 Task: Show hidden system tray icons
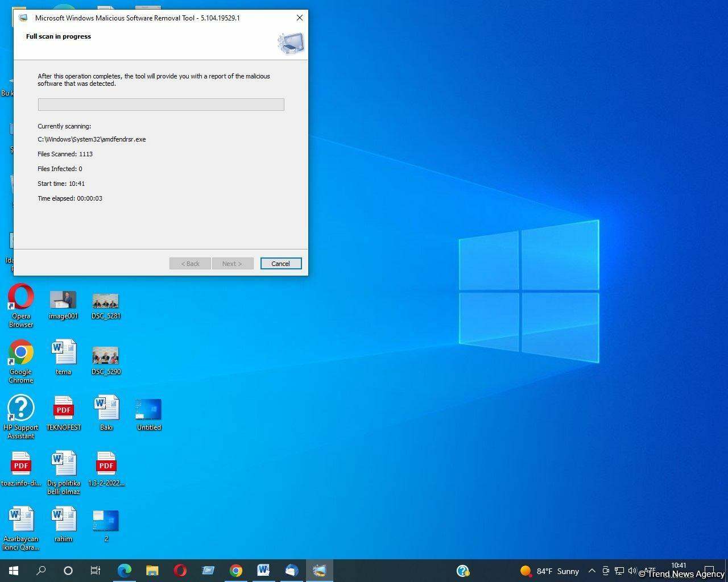pyautogui.click(x=591, y=571)
